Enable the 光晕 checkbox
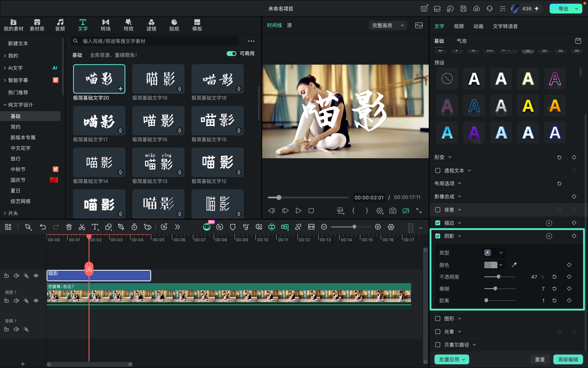The image size is (588, 368). click(x=438, y=331)
